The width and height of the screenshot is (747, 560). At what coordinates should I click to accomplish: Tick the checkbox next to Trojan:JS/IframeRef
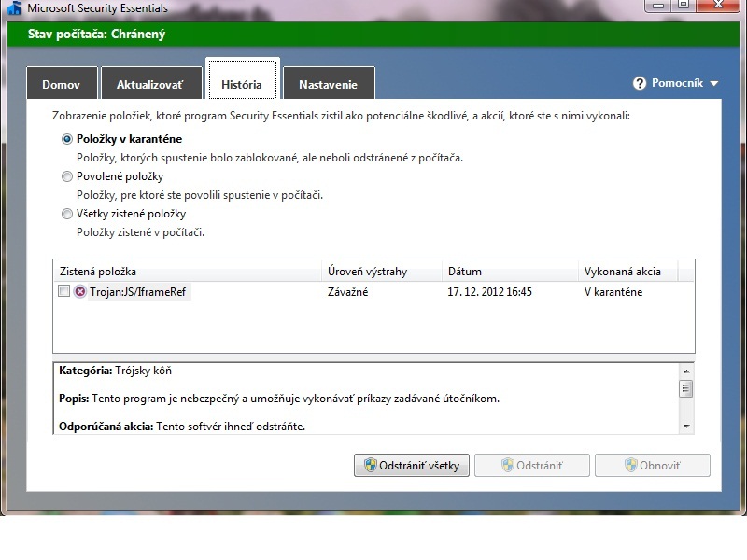pos(63,292)
